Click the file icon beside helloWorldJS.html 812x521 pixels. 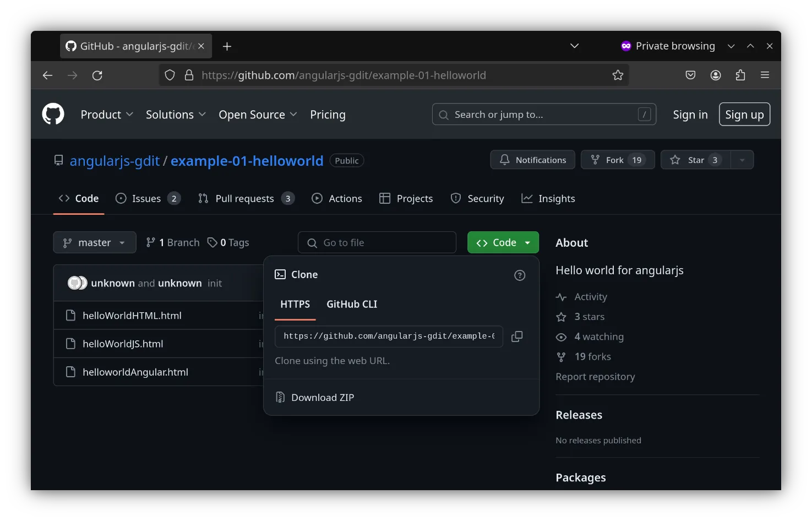coord(70,344)
